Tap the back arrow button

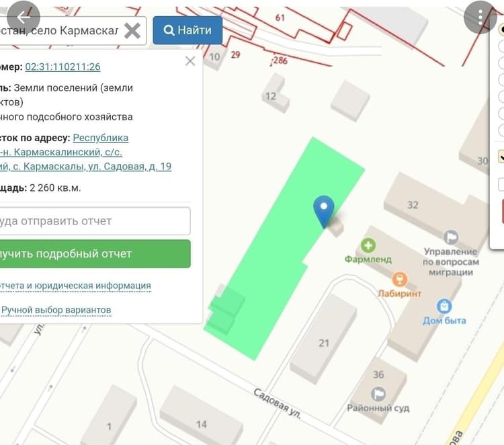[23, 17]
